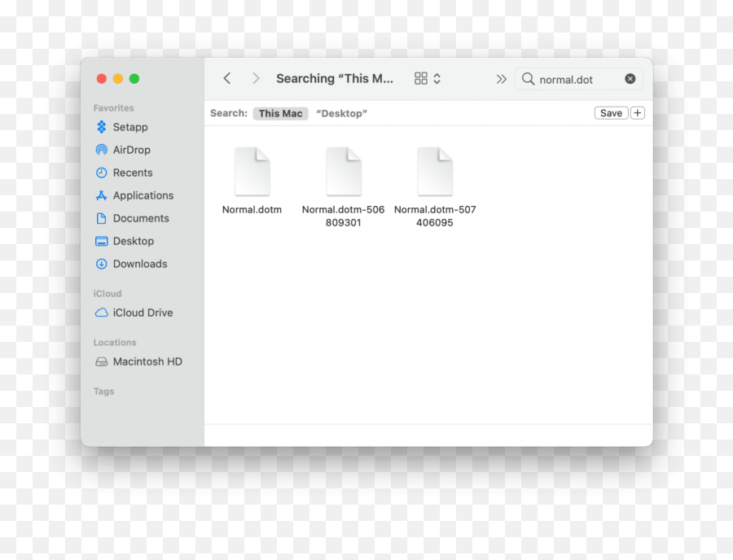The width and height of the screenshot is (733, 560).
Task: Expand the toolbar overflow chevrons
Action: pyautogui.click(x=502, y=78)
